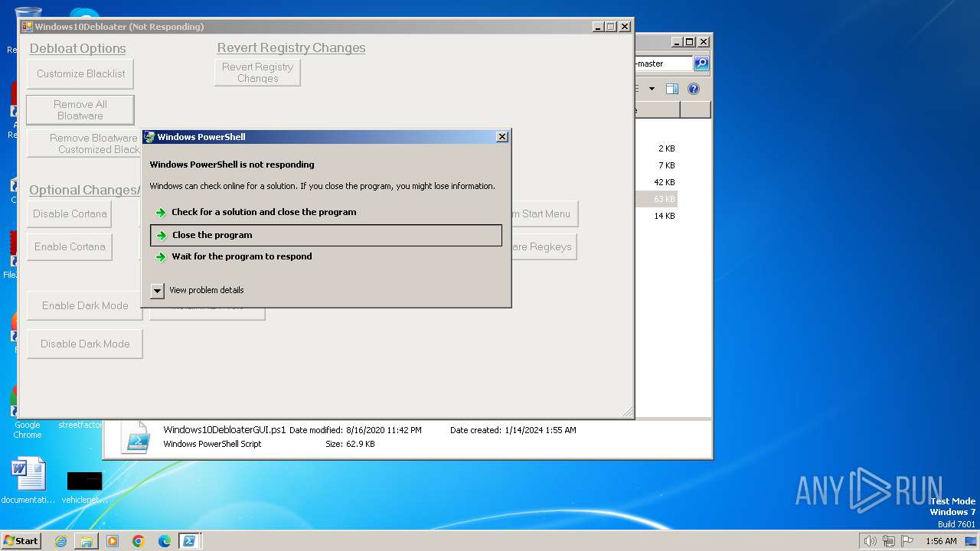This screenshot has height=551, width=980.
Task: Open Windows Media Player taskbar icon
Action: click(x=113, y=541)
